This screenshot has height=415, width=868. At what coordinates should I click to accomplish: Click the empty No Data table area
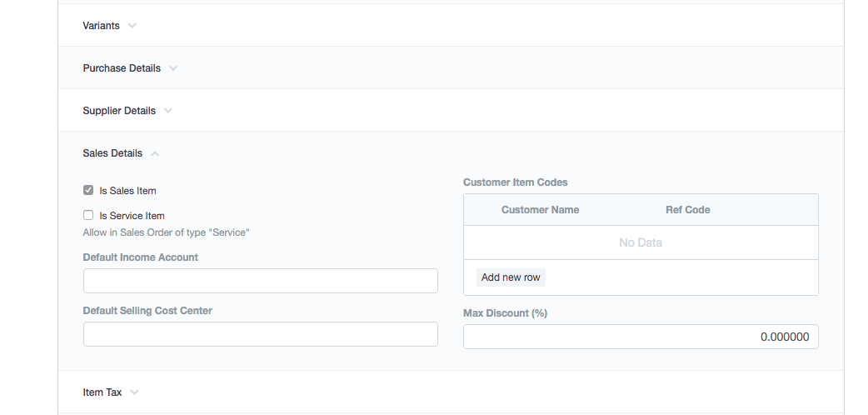point(641,242)
